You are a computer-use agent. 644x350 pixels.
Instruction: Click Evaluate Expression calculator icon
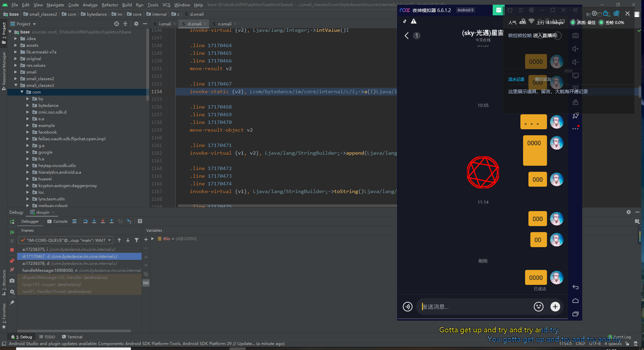click(140, 221)
